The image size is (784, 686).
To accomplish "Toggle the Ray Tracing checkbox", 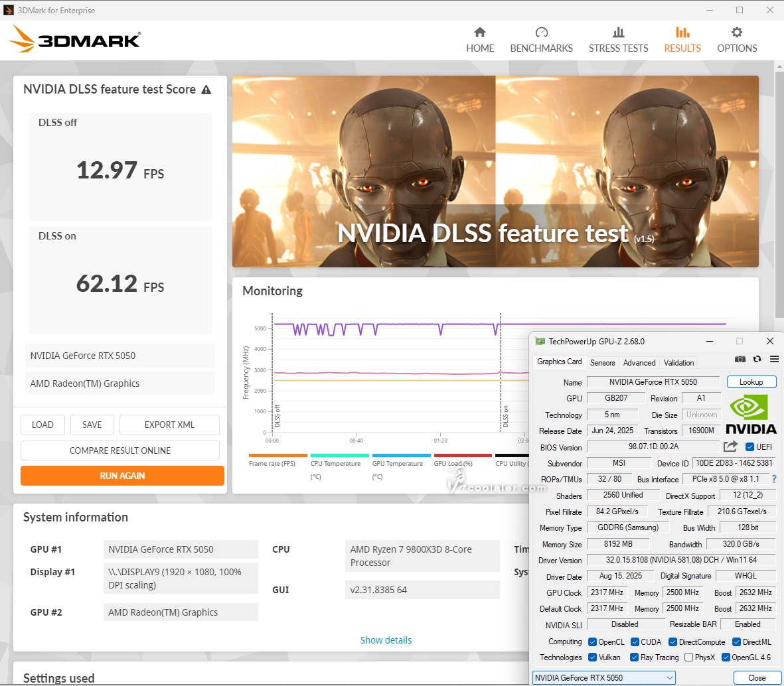I will (635, 657).
